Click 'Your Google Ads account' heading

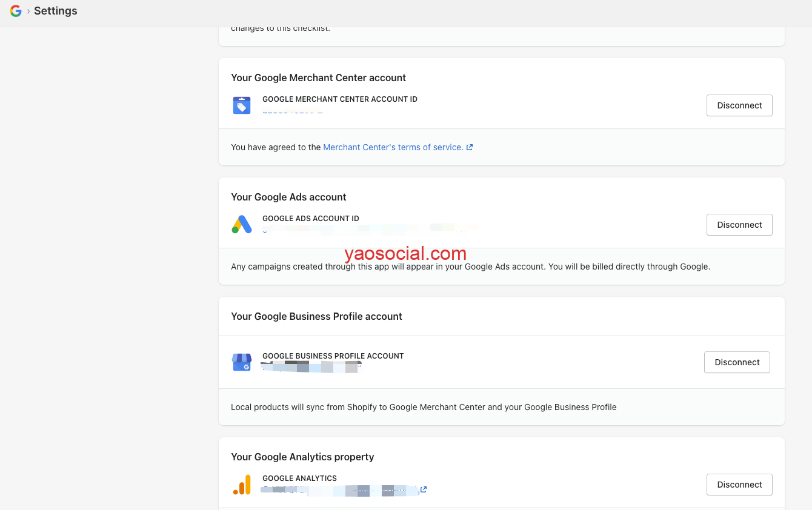(288, 197)
